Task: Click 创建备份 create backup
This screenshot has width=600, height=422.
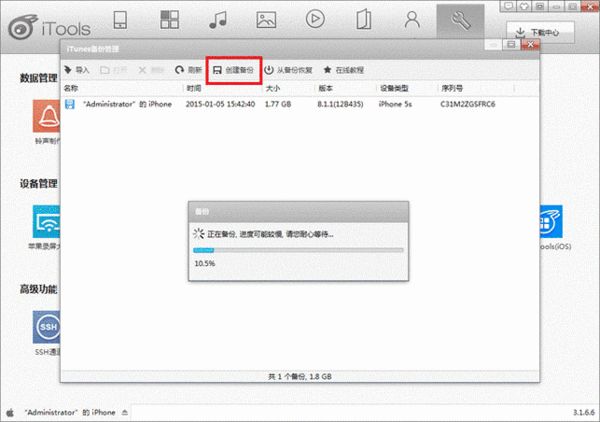Action: 234,70
